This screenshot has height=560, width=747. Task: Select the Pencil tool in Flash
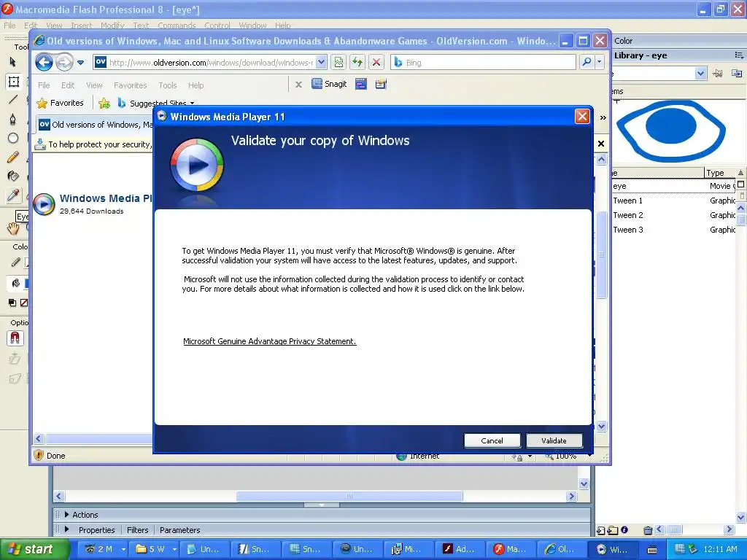(x=13, y=157)
